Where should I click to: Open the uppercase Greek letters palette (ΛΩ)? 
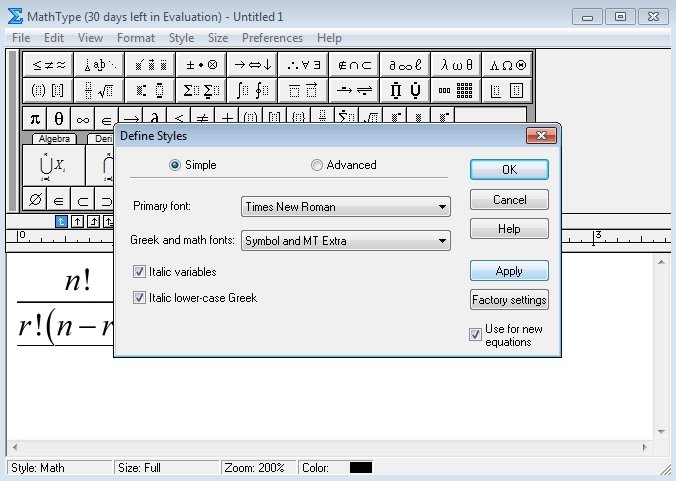coord(507,65)
